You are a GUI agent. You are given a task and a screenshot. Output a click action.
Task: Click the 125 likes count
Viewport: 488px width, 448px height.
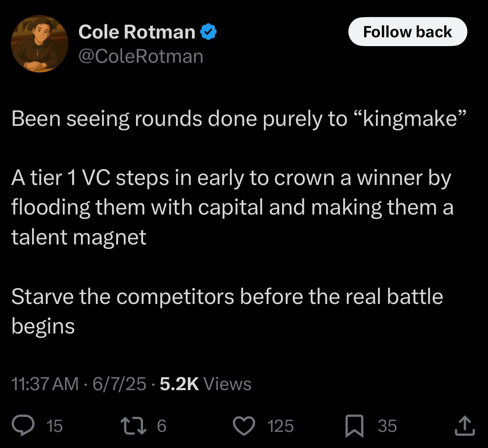pyautogui.click(x=280, y=426)
